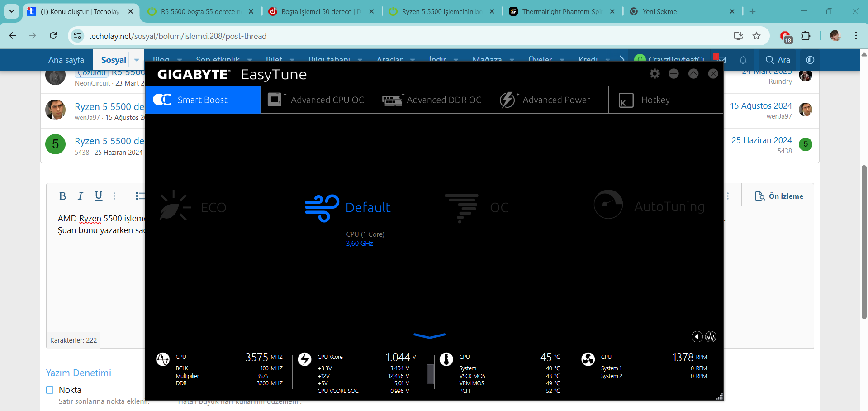Select the ECO mode leaf icon
Screen dimensions: 868x411
point(175,206)
